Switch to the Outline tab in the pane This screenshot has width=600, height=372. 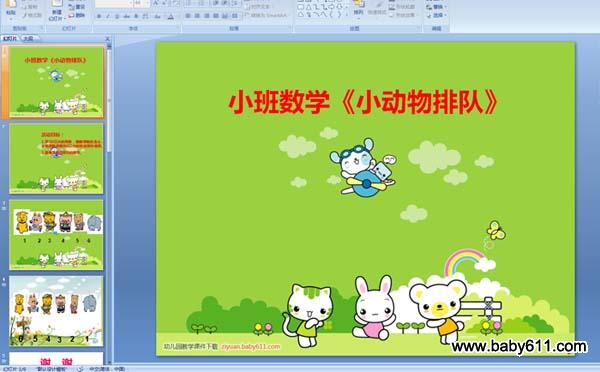pyautogui.click(x=28, y=38)
